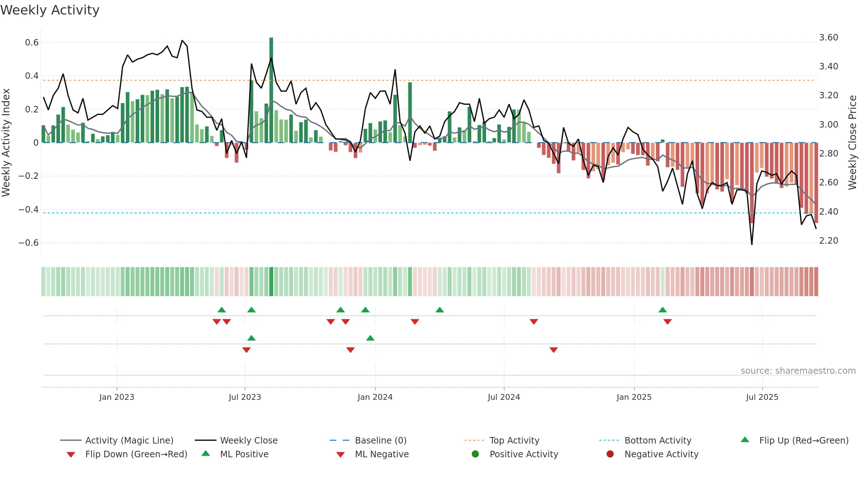Viewport: 868px width, 488px height.
Task: Toggle the Weekly Close legend entry
Action: [236, 440]
